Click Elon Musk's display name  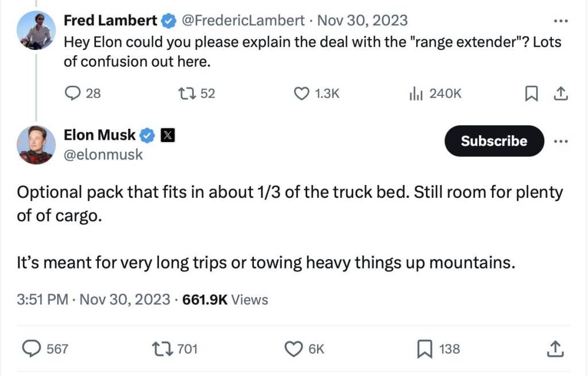click(x=99, y=135)
